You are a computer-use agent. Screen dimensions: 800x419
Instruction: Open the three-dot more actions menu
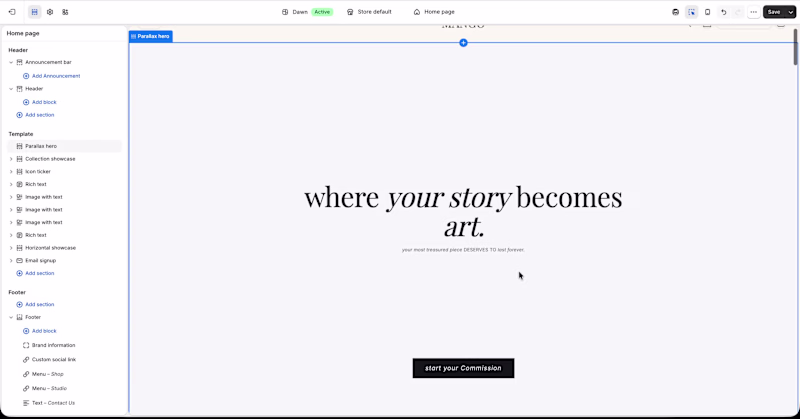pos(754,12)
